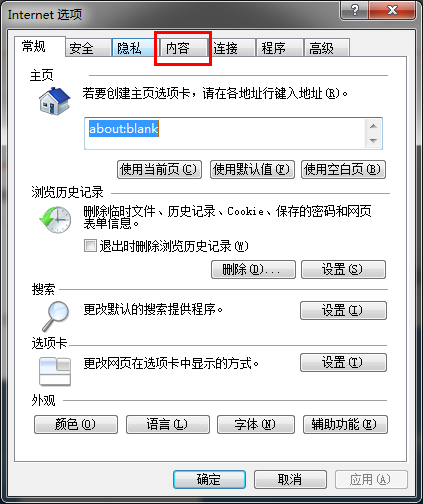
Task: Click the question mark help button
Action: pos(355,10)
